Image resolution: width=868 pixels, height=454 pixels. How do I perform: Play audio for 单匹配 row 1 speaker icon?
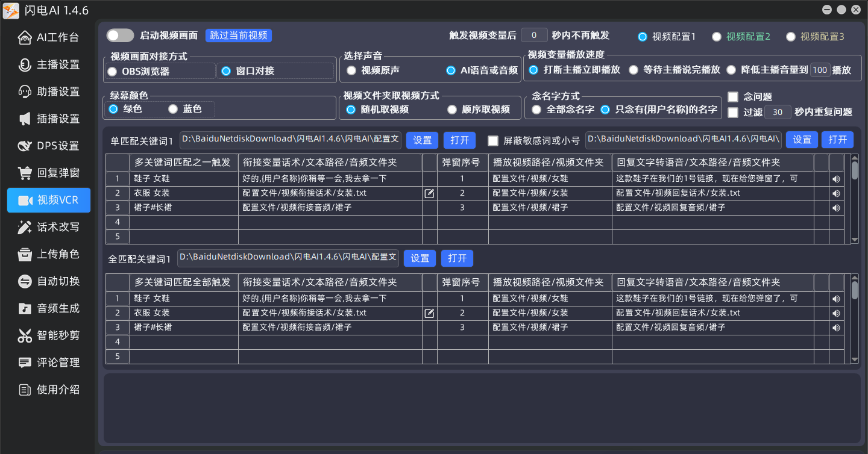836,179
